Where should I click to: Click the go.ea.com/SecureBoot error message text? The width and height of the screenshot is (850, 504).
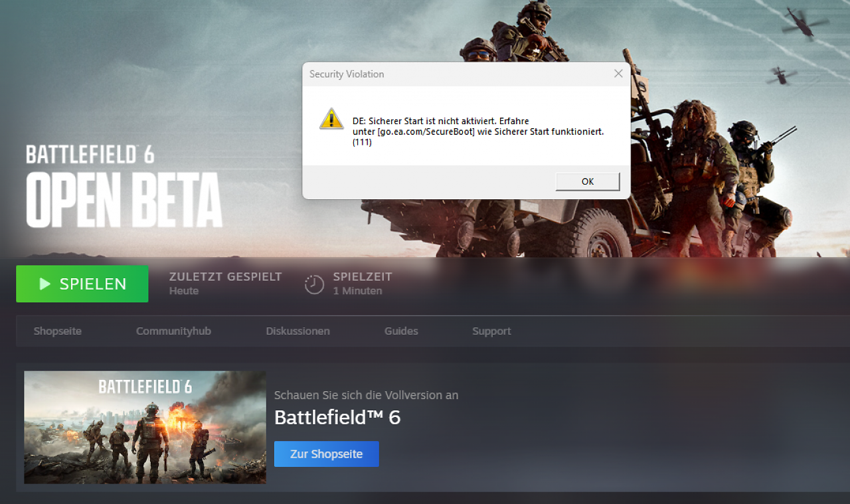pos(478,131)
